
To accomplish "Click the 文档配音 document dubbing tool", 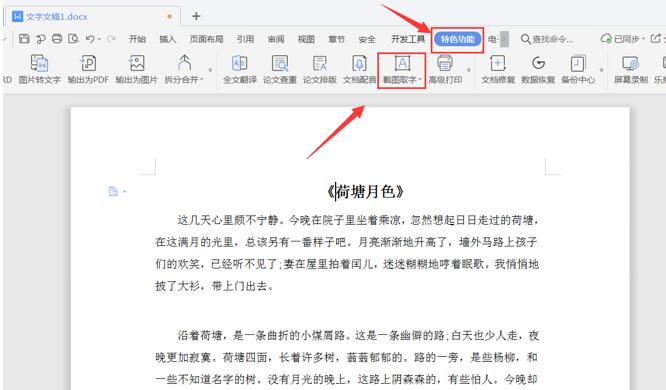I will [x=359, y=69].
